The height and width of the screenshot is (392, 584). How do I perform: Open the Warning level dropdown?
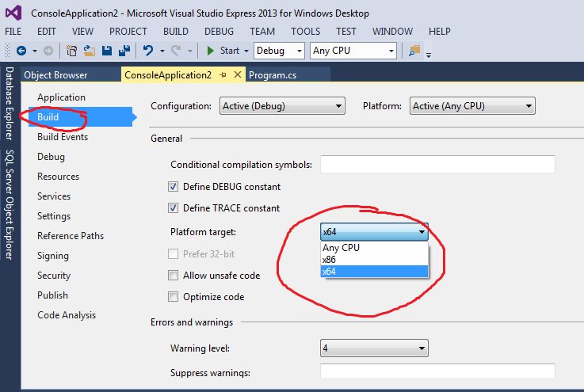coord(374,348)
